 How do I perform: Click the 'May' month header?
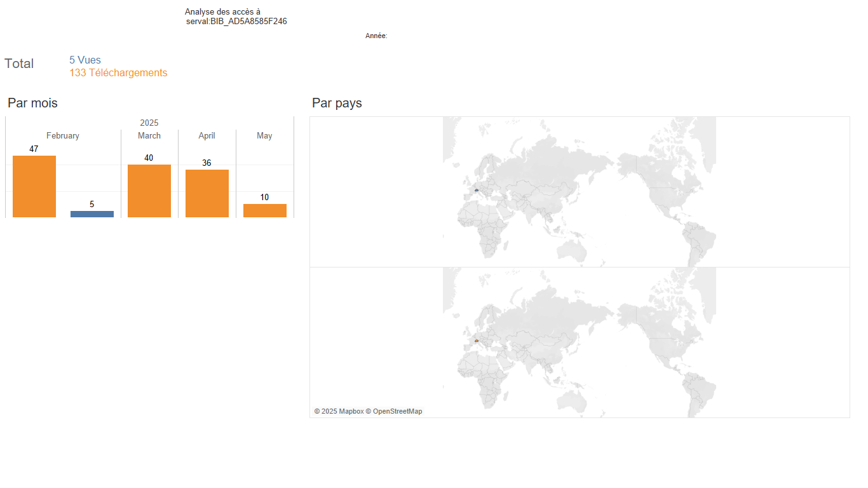click(x=264, y=136)
